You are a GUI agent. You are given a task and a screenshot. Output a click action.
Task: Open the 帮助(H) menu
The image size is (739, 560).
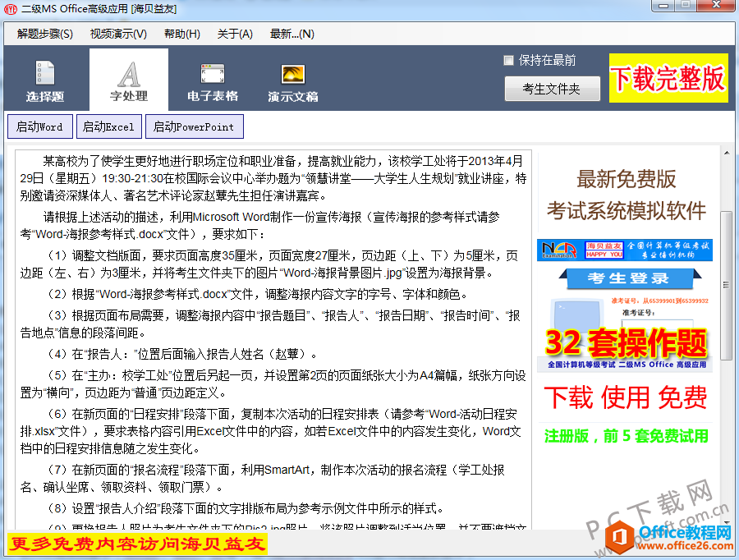pos(182,34)
